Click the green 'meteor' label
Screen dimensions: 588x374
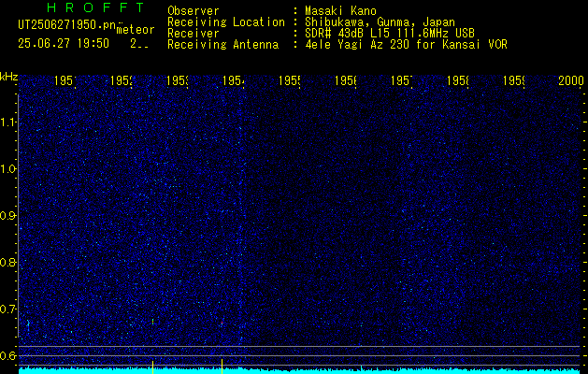[136, 30]
